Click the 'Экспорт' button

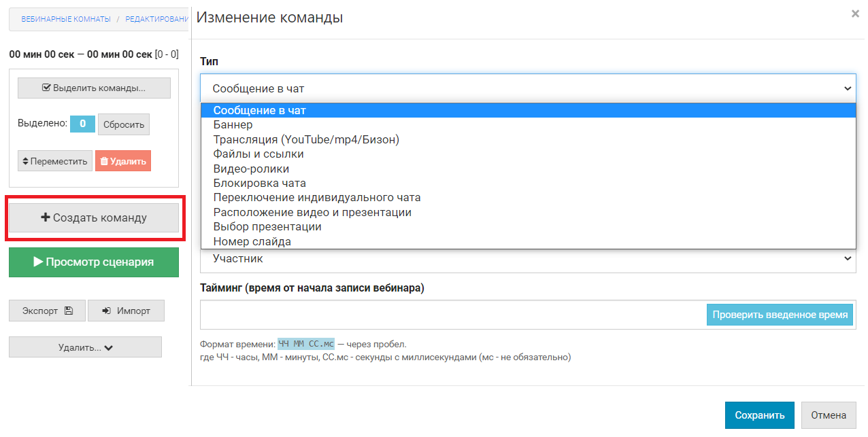coord(47,311)
